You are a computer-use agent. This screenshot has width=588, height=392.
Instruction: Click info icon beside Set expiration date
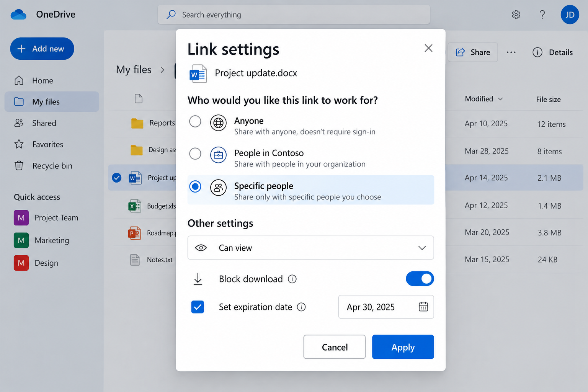pyautogui.click(x=301, y=307)
